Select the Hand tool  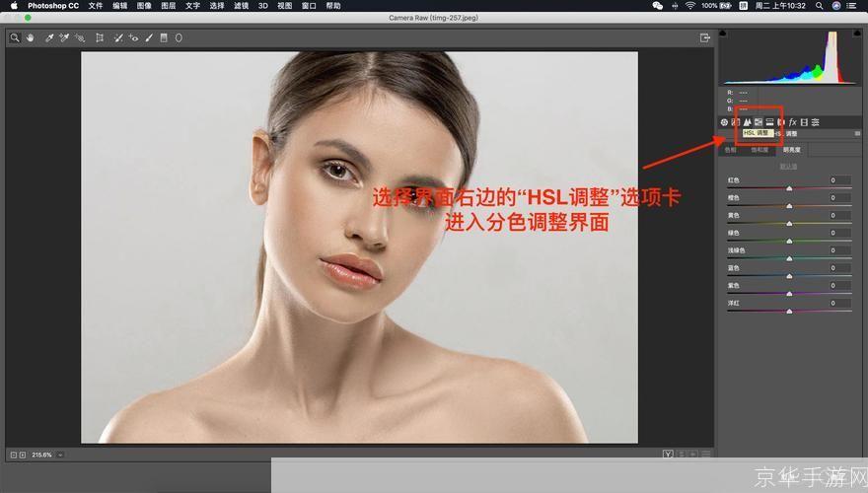pos(30,37)
